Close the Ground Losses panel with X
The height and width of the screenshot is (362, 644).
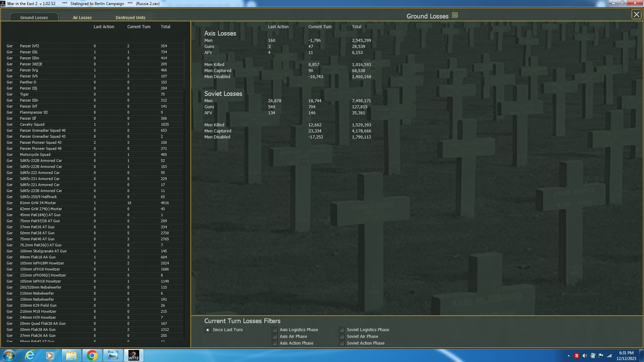(636, 15)
